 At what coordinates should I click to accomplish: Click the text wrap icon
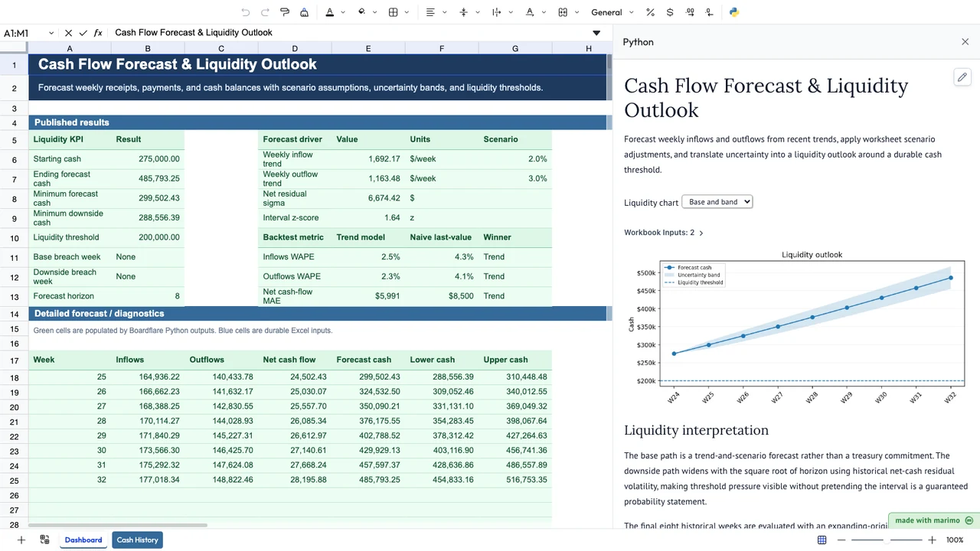(496, 12)
